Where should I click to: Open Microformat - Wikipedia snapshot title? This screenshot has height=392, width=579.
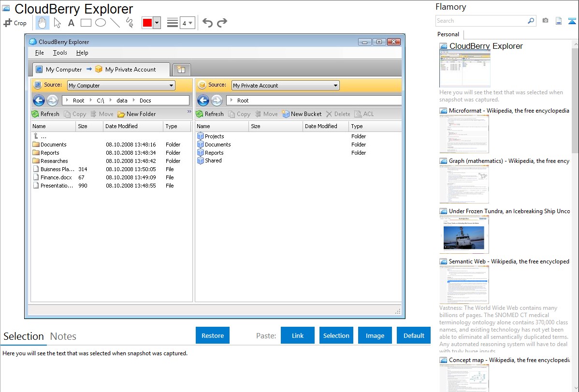(x=509, y=111)
